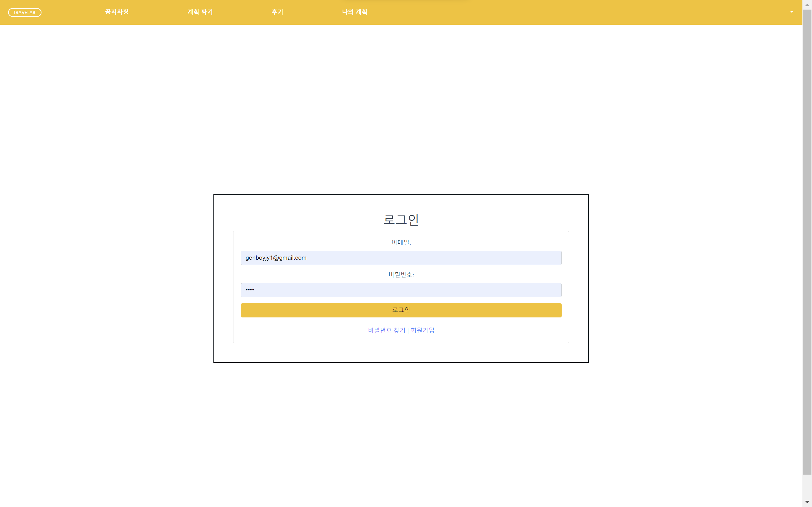Click the masked password dots
The image size is (812, 507).
click(250, 290)
